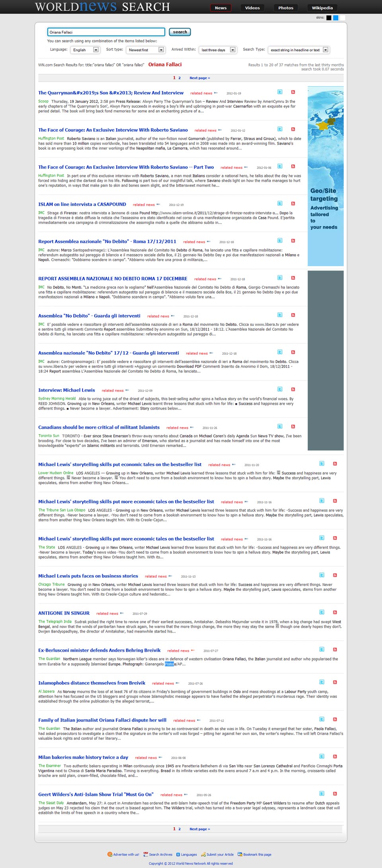Open RSS icon for Interview: Michael Lewis
The height and width of the screenshot is (868, 382).
click(293, 389)
